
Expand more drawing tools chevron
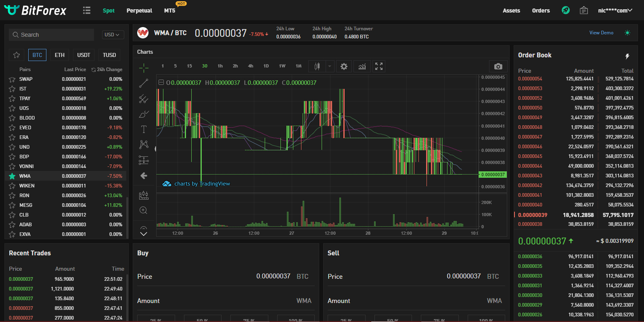click(x=144, y=234)
